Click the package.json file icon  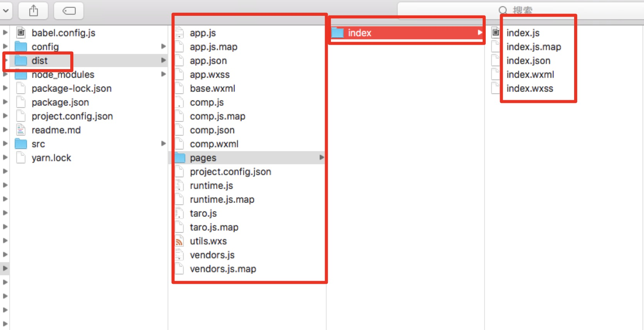coord(21,102)
